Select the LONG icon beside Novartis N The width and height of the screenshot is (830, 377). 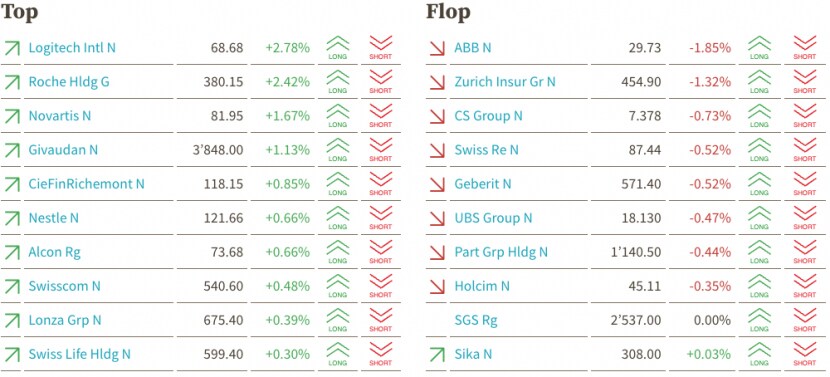[x=338, y=115]
